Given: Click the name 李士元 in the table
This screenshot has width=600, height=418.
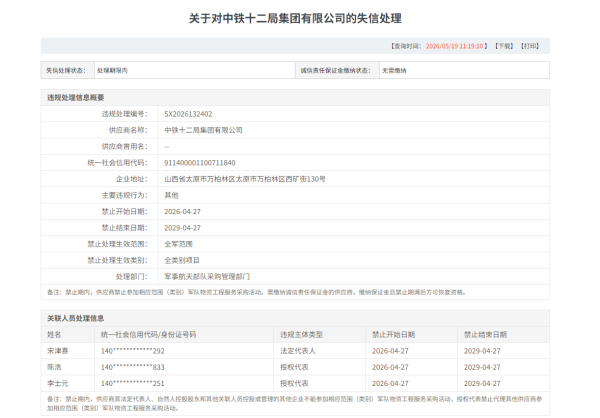Looking at the screenshot, I should click(x=58, y=384).
